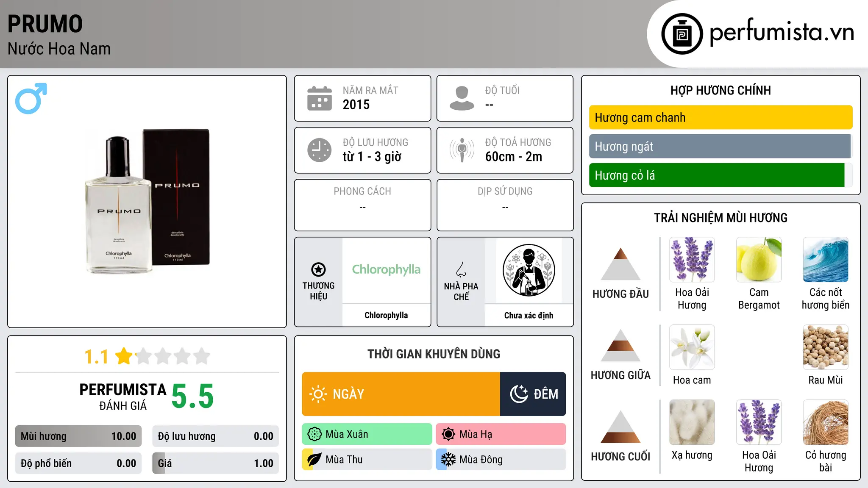This screenshot has height=488, width=868.
Task: Click the Thời gian khuyên dùng heading
Action: pyautogui.click(x=434, y=354)
